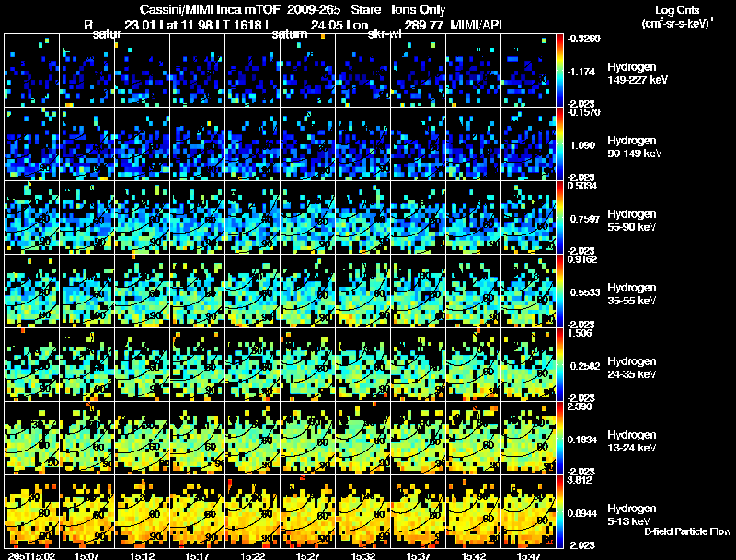The height and width of the screenshot is (560, 736).
Task: Click the 'Log Cnts' colorbar heading
Action: click(677, 10)
